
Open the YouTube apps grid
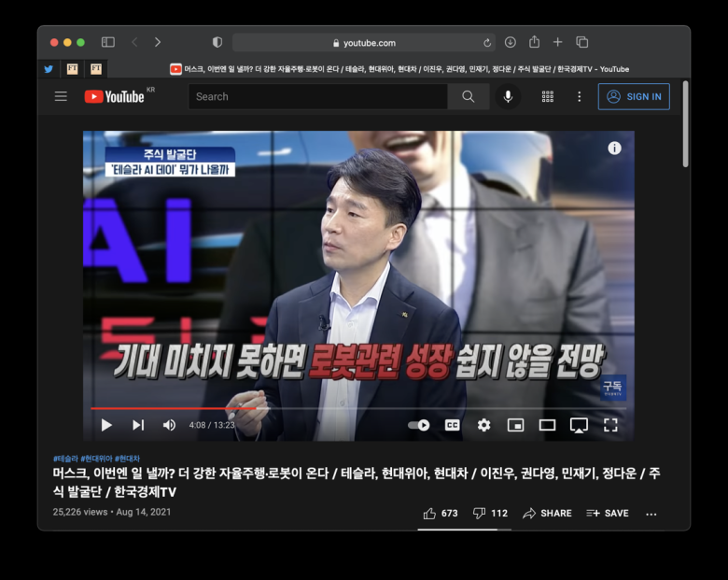tap(547, 97)
